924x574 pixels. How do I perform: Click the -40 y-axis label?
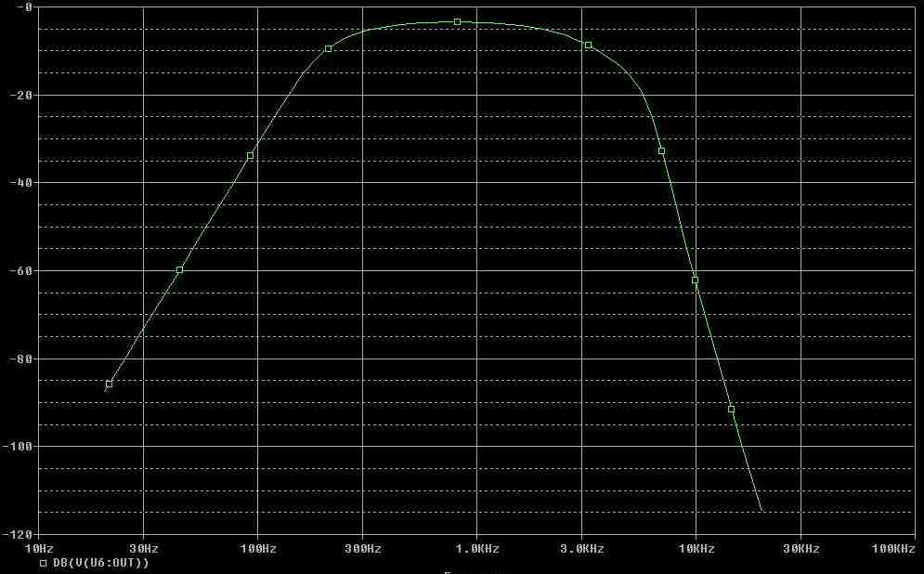click(x=20, y=183)
